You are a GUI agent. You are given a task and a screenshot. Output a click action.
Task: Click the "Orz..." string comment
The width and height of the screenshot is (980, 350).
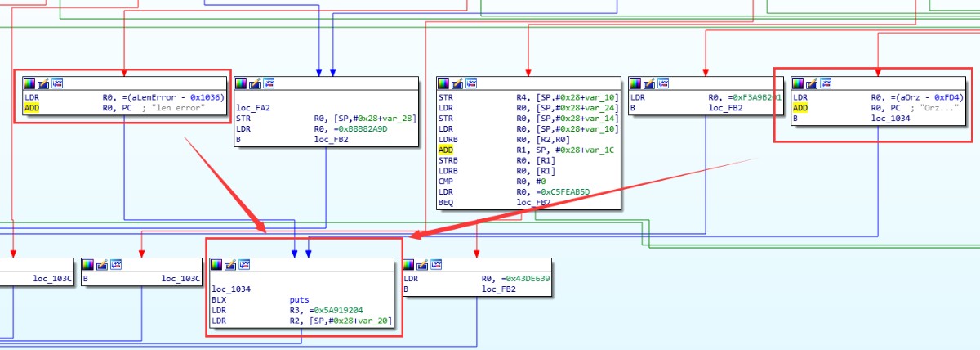(941, 108)
